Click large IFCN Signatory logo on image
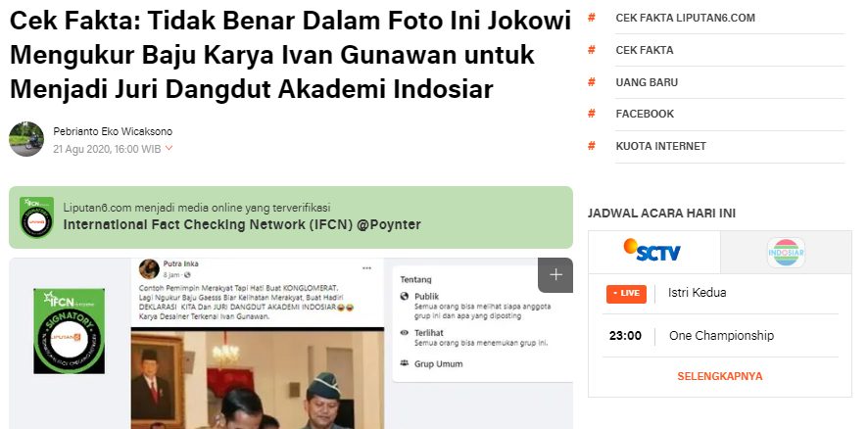 coord(69,331)
